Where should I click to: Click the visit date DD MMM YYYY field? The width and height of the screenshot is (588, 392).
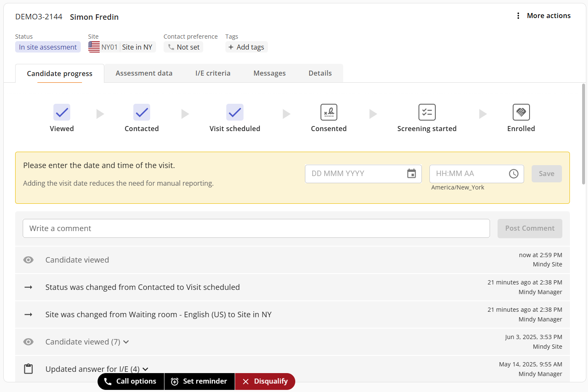pyautogui.click(x=363, y=174)
